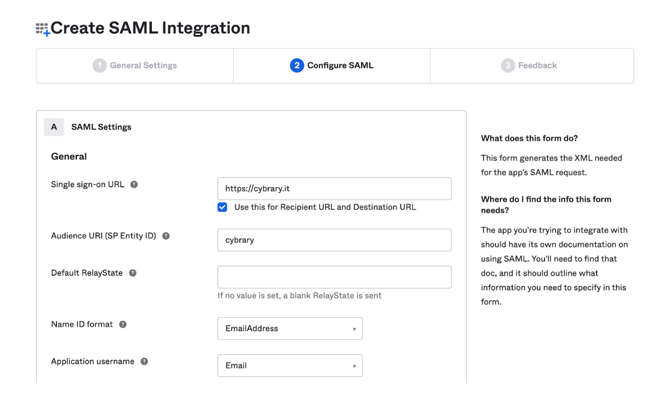Switch to the Feedback step tab
Viewport: 670px width, 413px height.
tap(537, 66)
